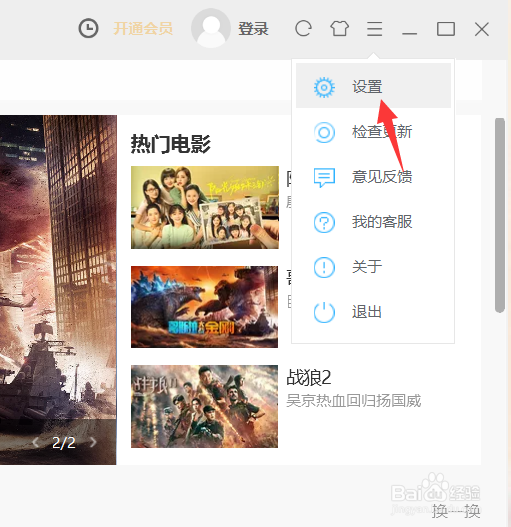Click the large warship banner image

click(58, 290)
